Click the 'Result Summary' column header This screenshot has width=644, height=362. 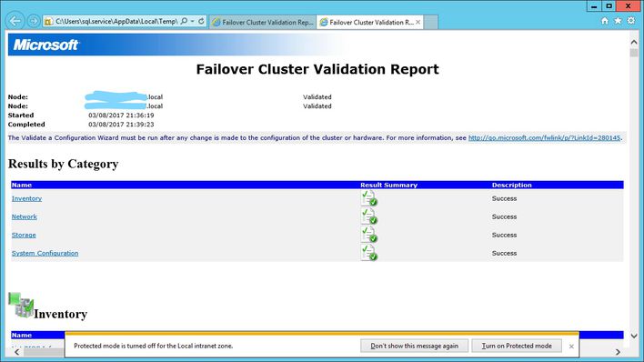tap(388, 185)
